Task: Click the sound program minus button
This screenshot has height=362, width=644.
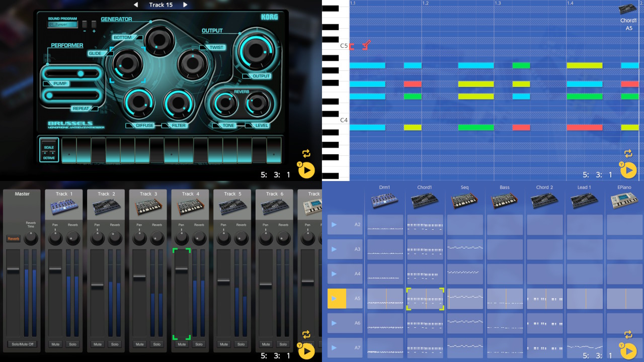Action: [85, 24]
